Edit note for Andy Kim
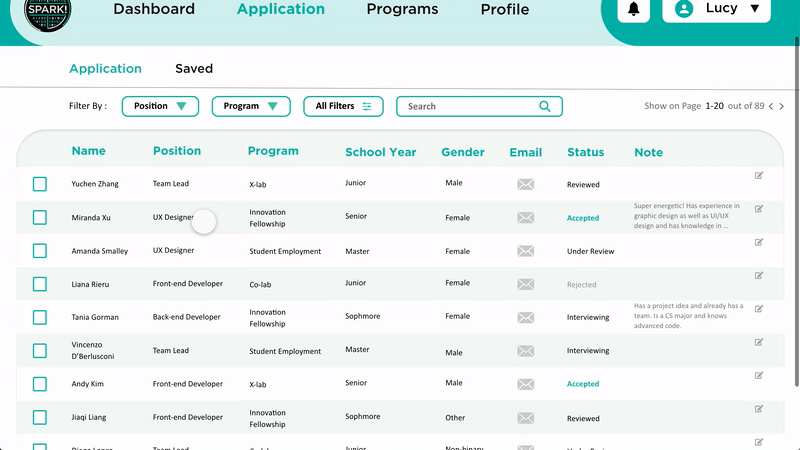Viewport: 800px width, 450px height. [759, 376]
